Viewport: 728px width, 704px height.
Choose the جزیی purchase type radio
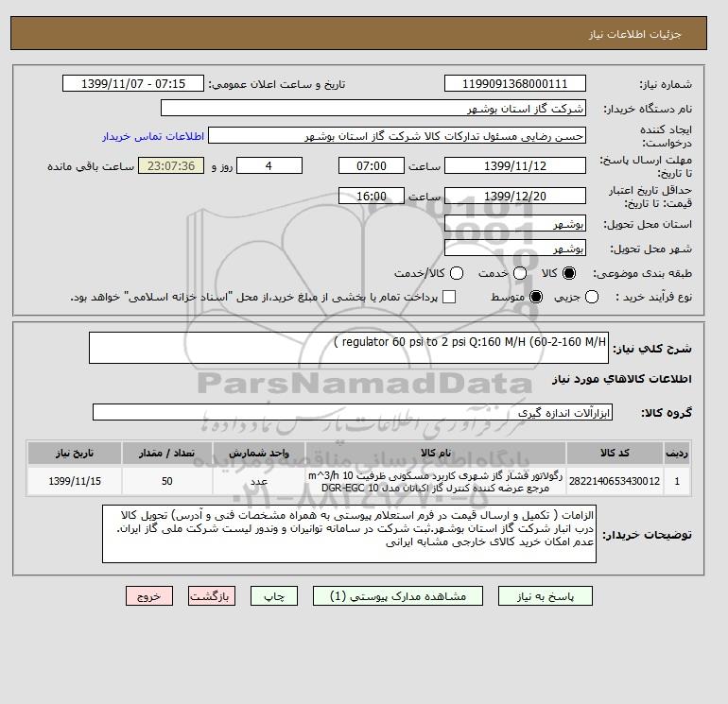click(x=592, y=297)
